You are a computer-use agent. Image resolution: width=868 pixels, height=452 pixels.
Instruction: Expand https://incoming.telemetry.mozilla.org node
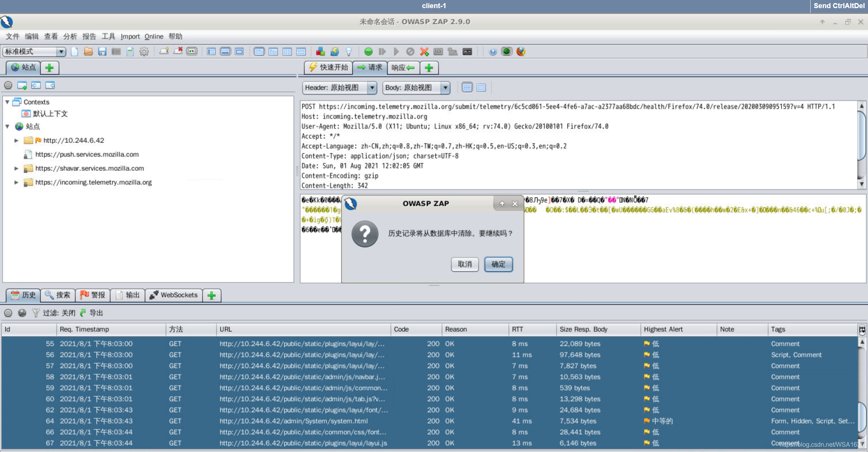[x=16, y=182]
